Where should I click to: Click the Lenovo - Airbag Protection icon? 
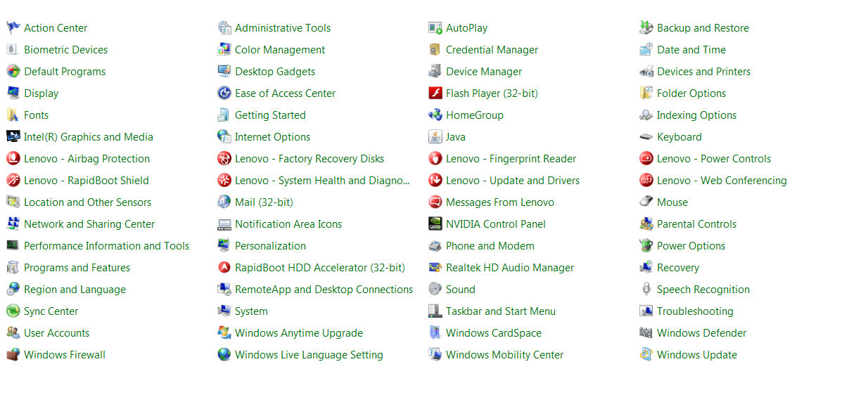click(x=13, y=159)
